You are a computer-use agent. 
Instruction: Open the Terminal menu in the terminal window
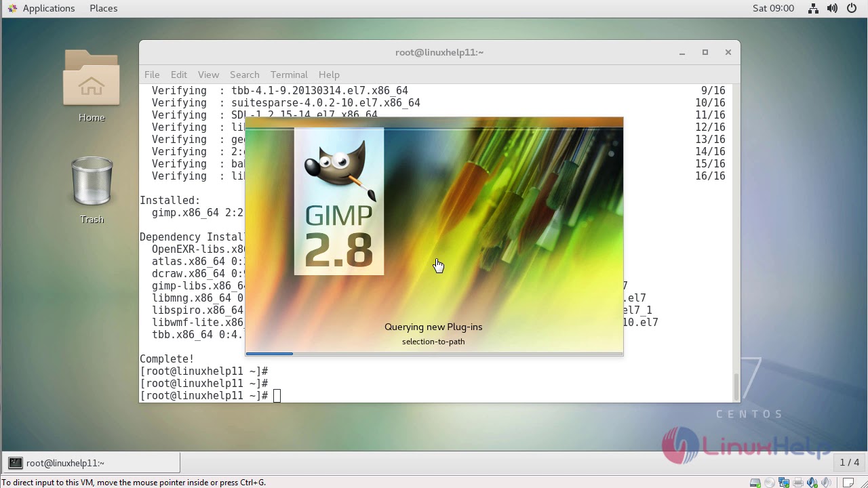click(289, 75)
